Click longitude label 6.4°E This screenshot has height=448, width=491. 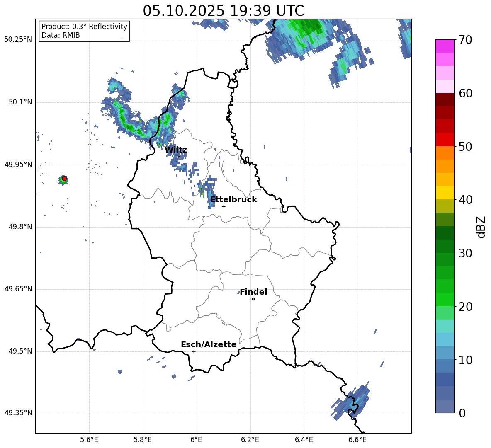(304, 440)
